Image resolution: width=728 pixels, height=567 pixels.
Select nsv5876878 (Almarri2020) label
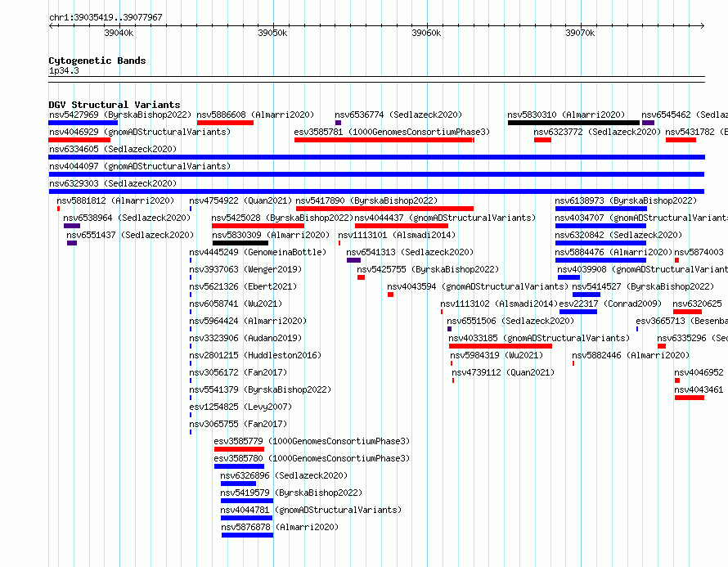(x=280, y=527)
